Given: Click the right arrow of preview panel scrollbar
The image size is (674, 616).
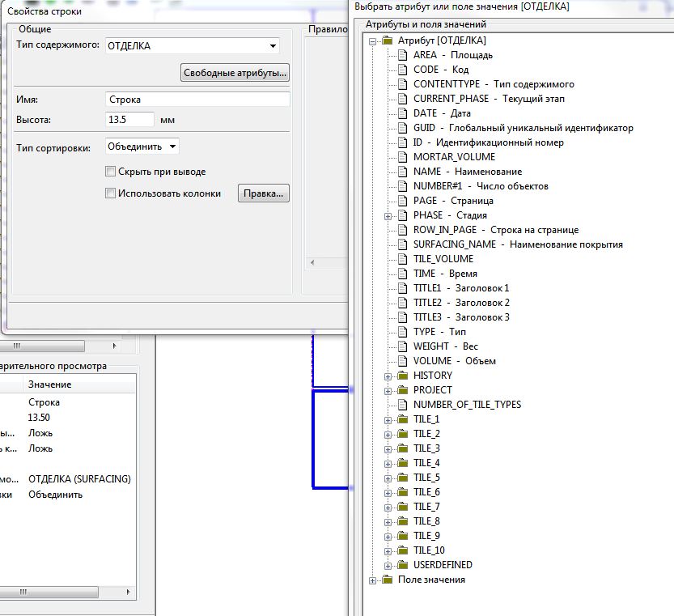Looking at the screenshot, I should pyautogui.click(x=128, y=592).
